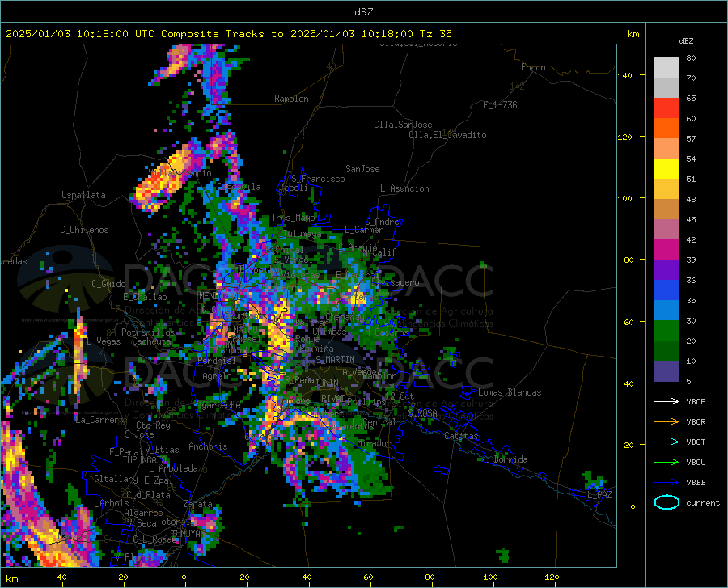
Task: Click the 'TUNUYAN' map label
Action: point(188,533)
